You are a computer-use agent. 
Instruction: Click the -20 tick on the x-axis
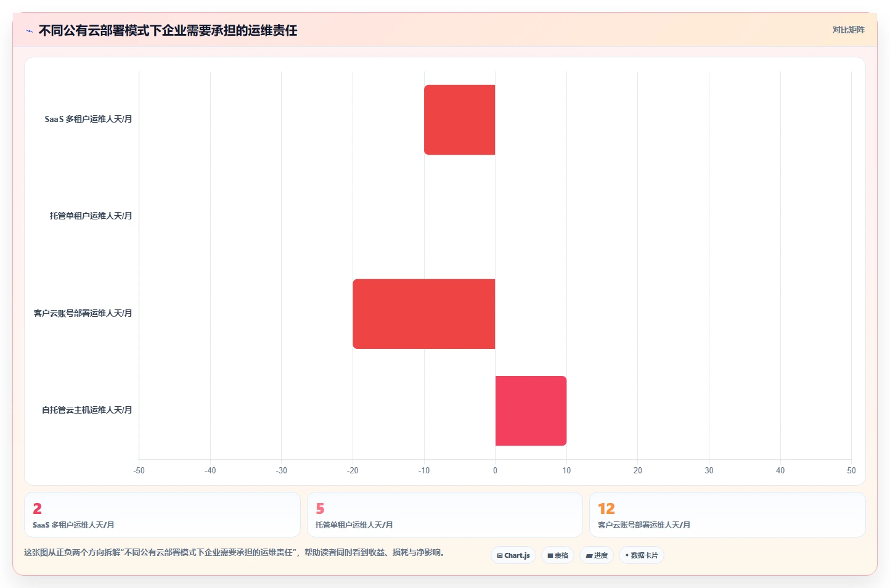[353, 470]
